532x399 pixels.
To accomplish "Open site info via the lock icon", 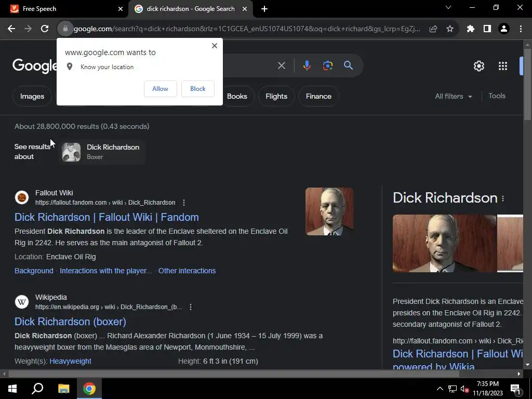I will coord(65,29).
